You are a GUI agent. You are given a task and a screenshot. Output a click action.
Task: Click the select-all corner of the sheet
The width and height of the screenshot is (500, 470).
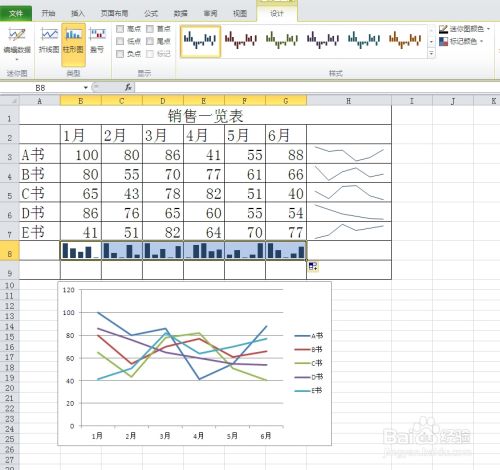[x=10, y=101]
